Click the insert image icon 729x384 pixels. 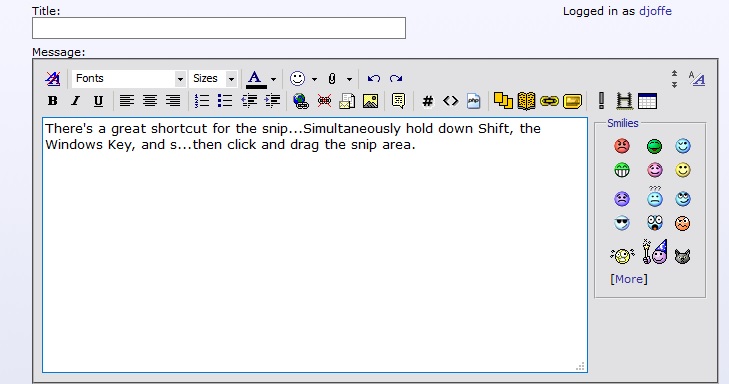(370, 101)
